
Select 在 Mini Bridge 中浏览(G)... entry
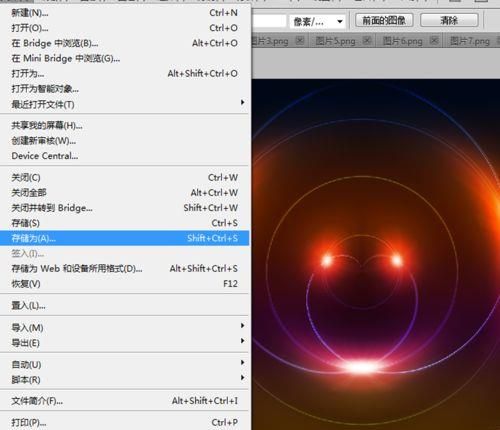tap(124, 58)
